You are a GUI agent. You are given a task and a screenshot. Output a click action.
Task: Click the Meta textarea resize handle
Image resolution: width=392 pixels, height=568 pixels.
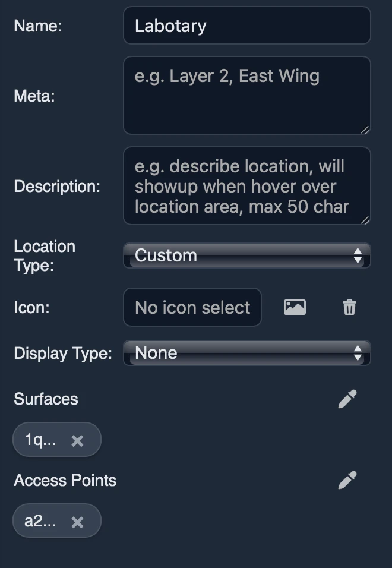click(x=366, y=130)
